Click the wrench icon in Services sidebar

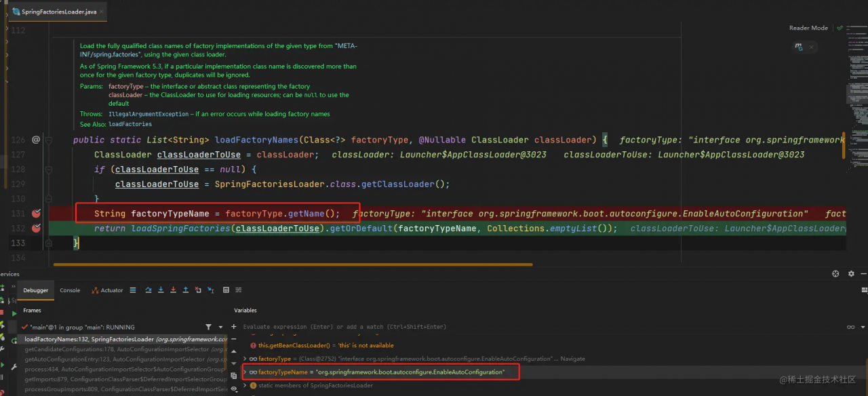[14, 367]
